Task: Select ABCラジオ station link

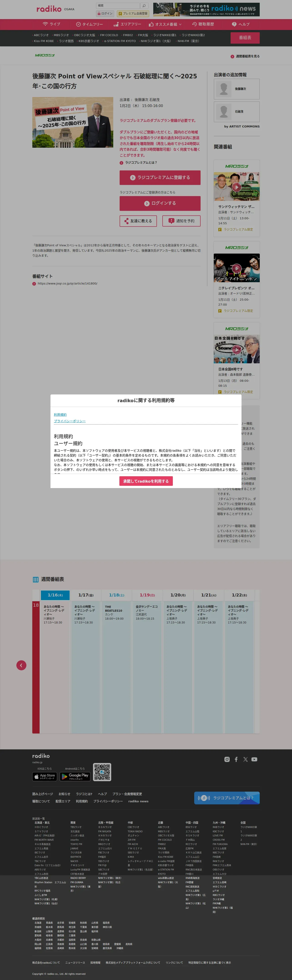Action: tap(41, 35)
